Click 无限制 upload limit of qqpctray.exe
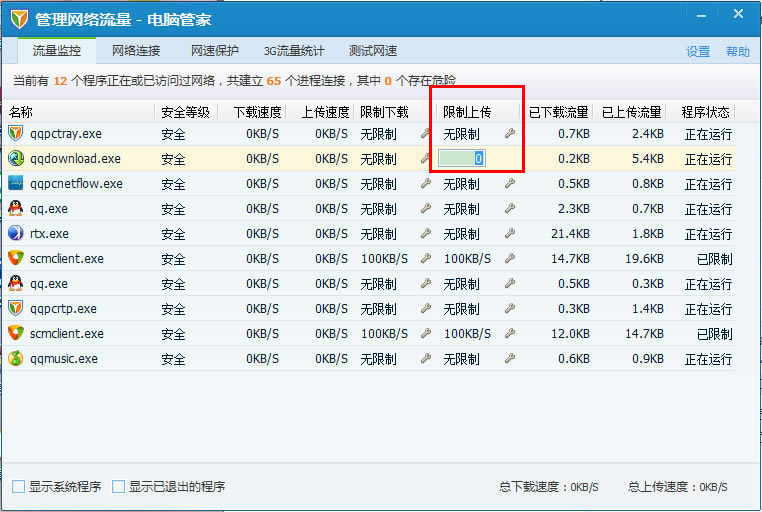This screenshot has height=512, width=762. [461, 134]
